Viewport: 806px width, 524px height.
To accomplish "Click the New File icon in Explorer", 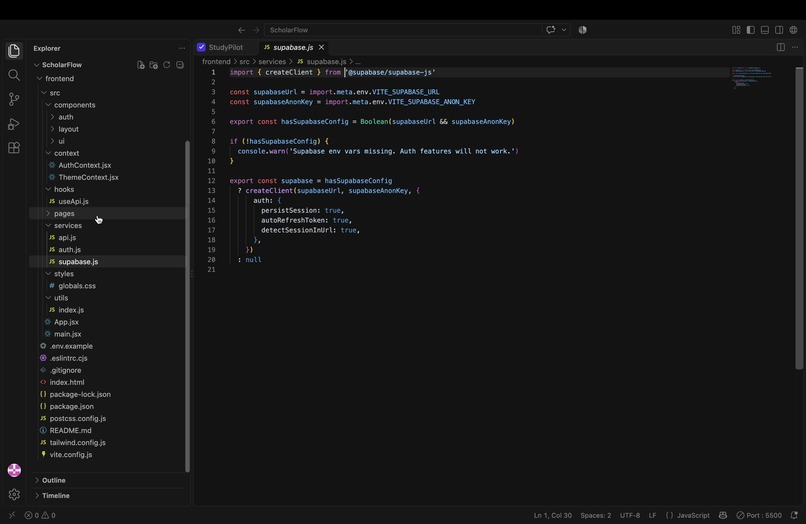I will click(x=140, y=65).
